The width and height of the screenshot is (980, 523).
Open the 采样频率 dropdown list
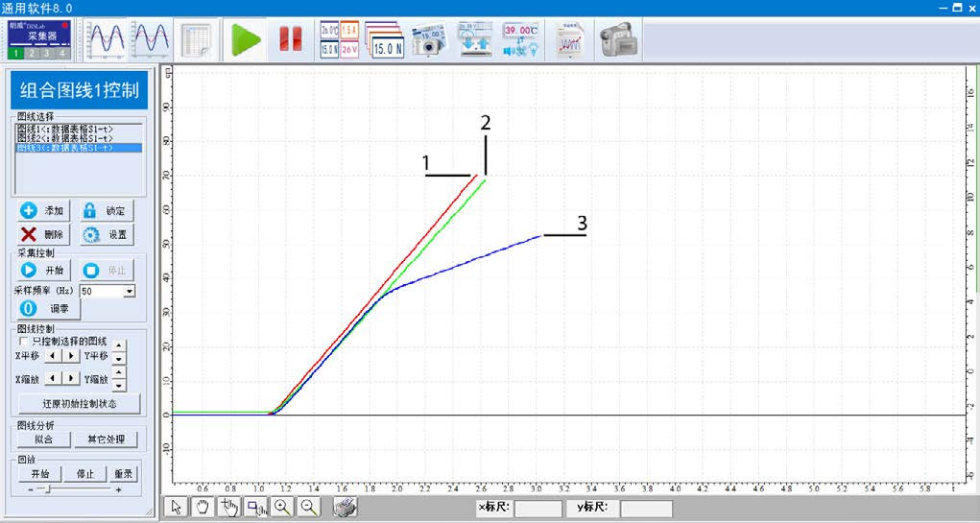point(130,291)
